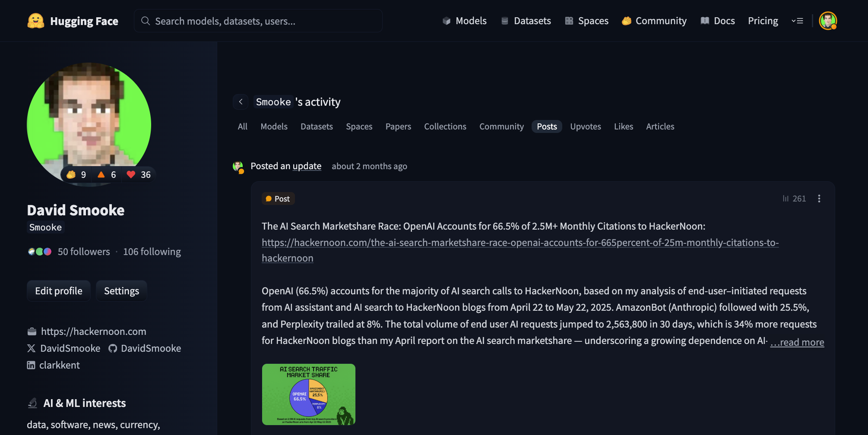Screen dimensions: 868x435
Task: Click the orange Post badge
Action: click(x=278, y=199)
